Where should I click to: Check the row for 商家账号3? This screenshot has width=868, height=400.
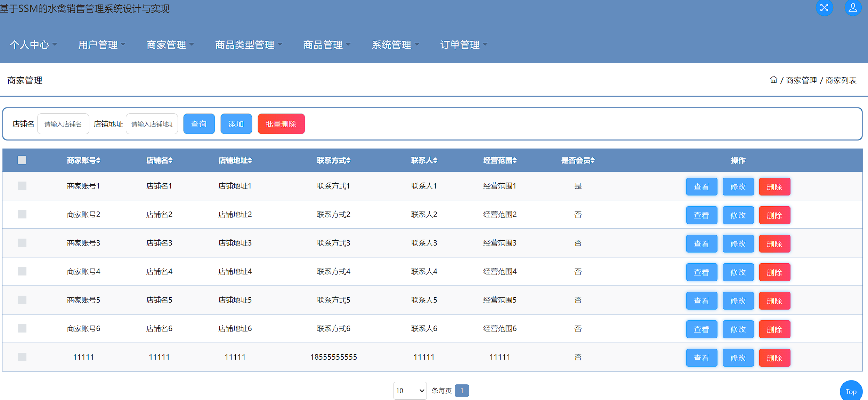(22, 243)
